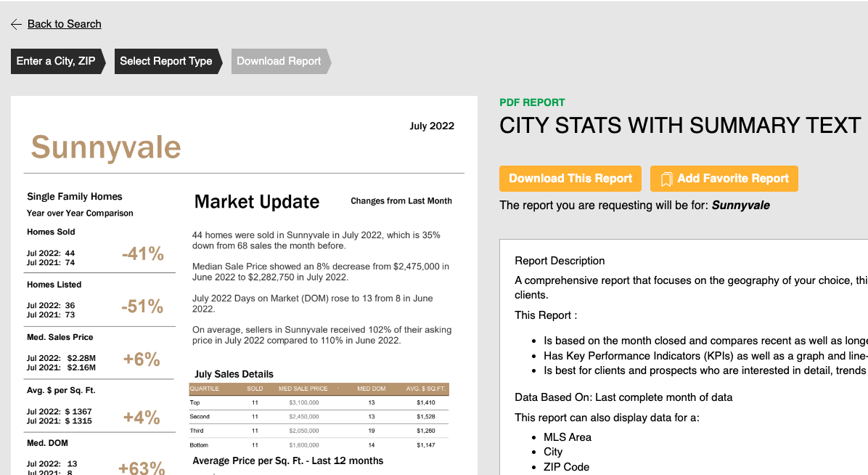
Task: Click the Sunnyvale title in report preview
Action: point(106,147)
